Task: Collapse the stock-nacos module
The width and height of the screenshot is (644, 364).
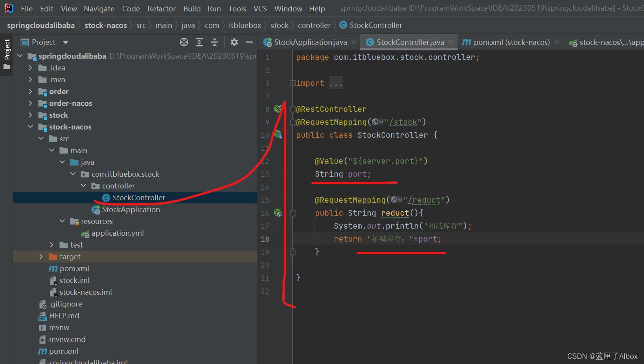Action: click(x=31, y=127)
